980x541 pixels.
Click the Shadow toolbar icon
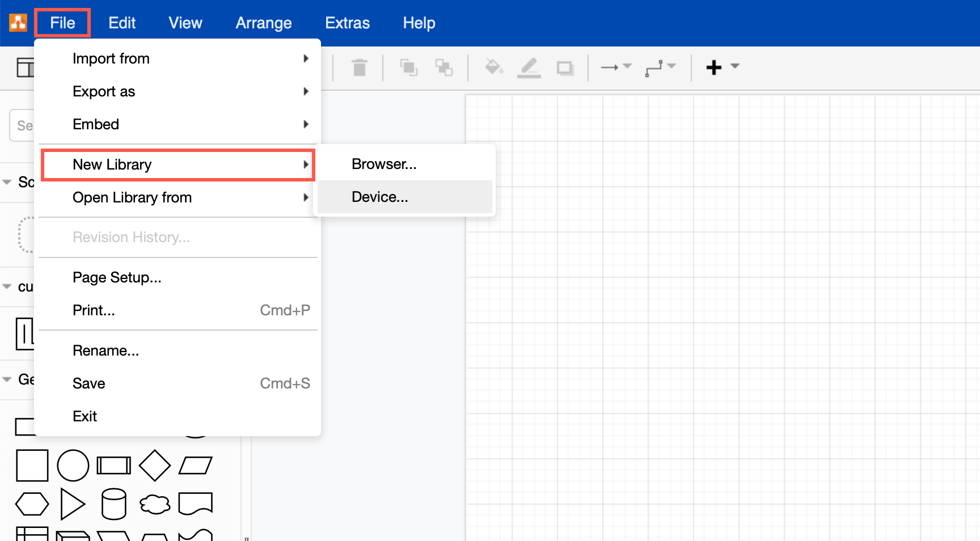coord(565,67)
